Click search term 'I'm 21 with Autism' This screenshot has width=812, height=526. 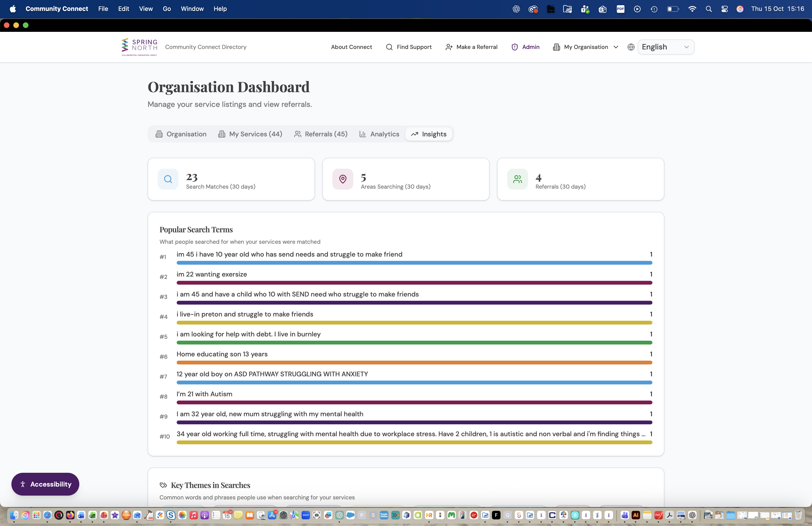tap(204, 394)
